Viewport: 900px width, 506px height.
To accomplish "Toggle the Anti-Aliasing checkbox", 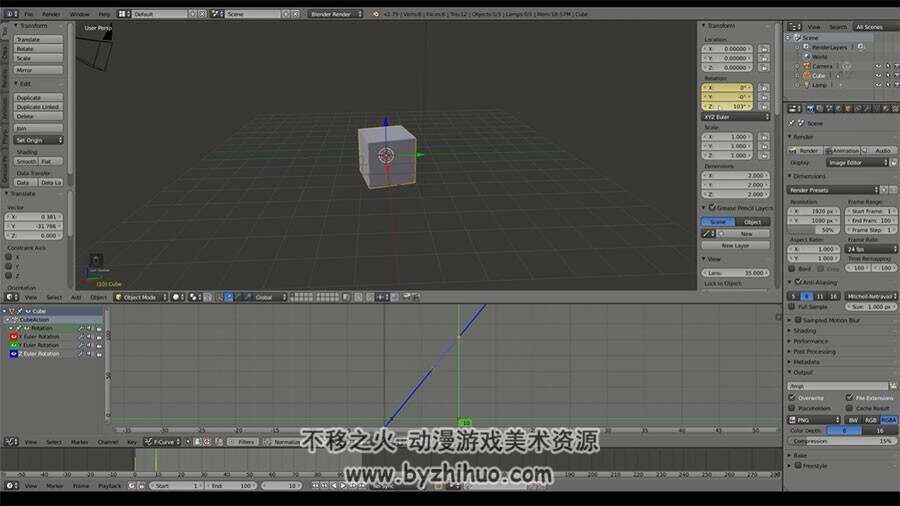I will [x=798, y=282].
